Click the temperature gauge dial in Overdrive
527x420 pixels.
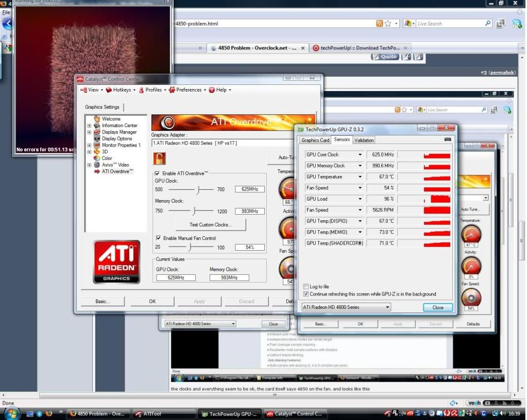[287, 189]
